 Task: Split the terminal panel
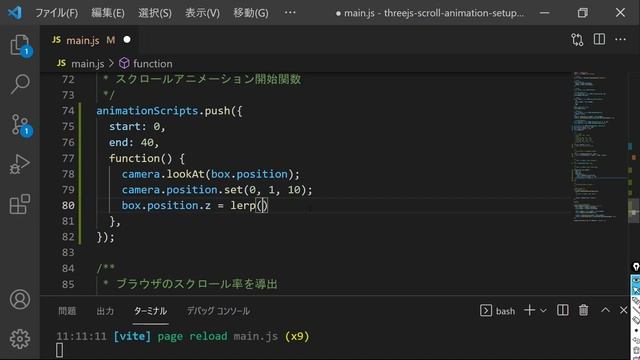click(562, 311)
